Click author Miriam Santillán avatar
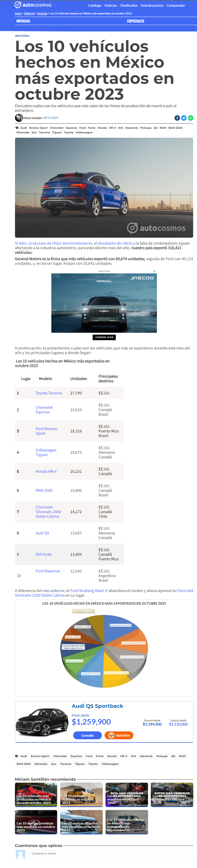 [x=19, y=118]
